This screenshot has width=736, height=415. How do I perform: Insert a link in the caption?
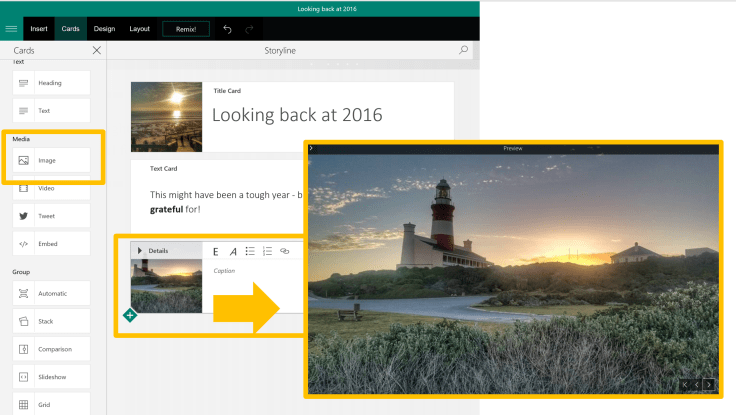(285, 251)
